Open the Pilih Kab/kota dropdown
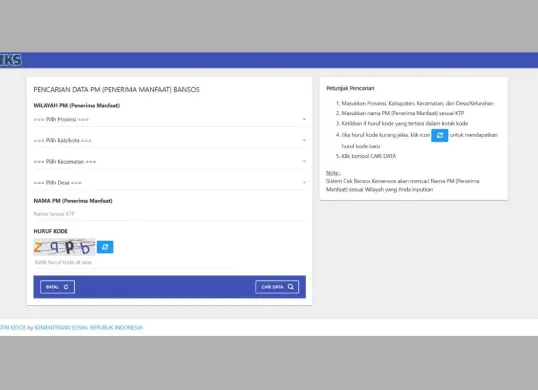The height and width of the screenshot is (390, 538). click(170, 140)
